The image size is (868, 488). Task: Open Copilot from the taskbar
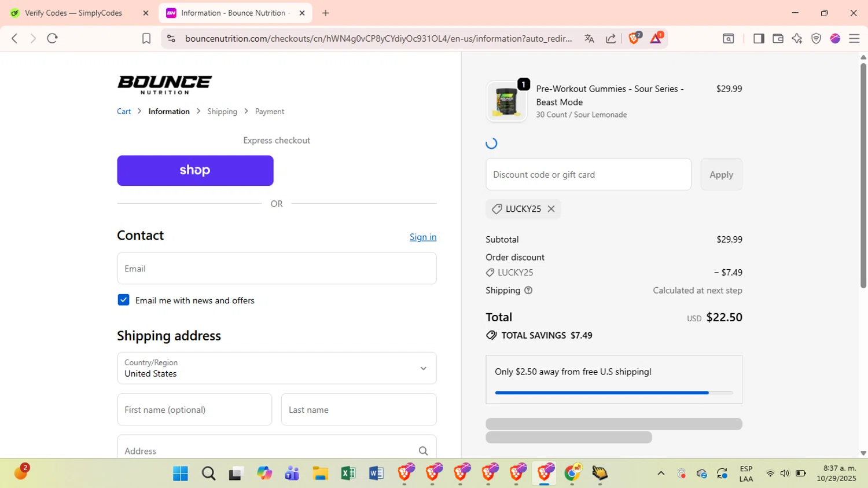pos(264,474)
